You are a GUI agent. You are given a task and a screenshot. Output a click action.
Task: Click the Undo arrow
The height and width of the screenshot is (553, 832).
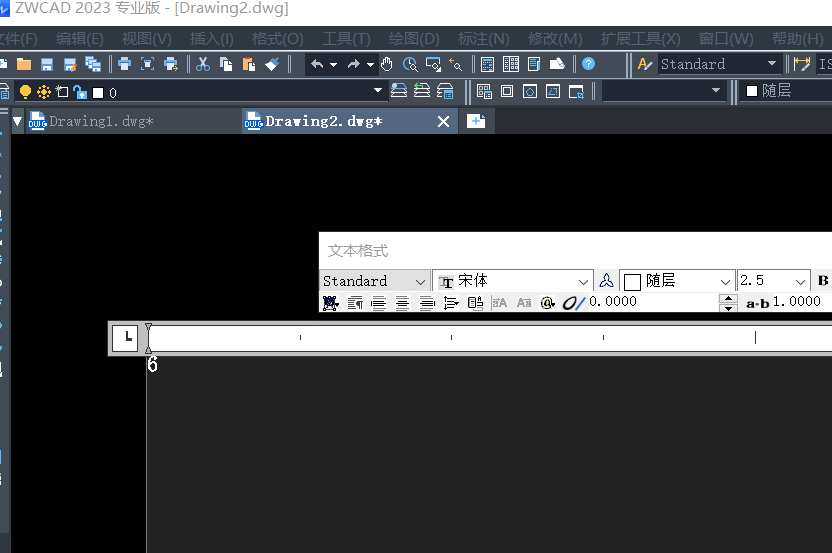317,64
